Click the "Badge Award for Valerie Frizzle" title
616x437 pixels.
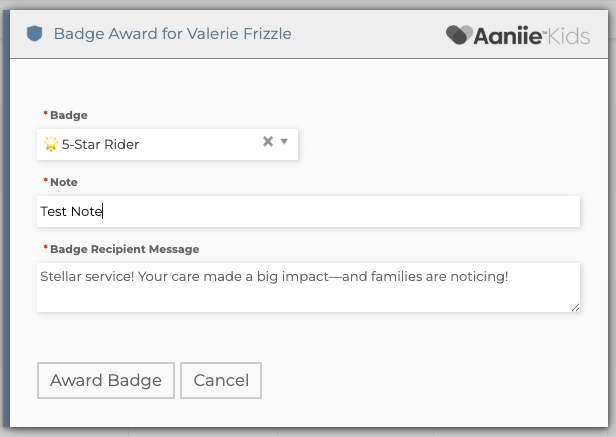pyautogui.click(x=172, y=34)
